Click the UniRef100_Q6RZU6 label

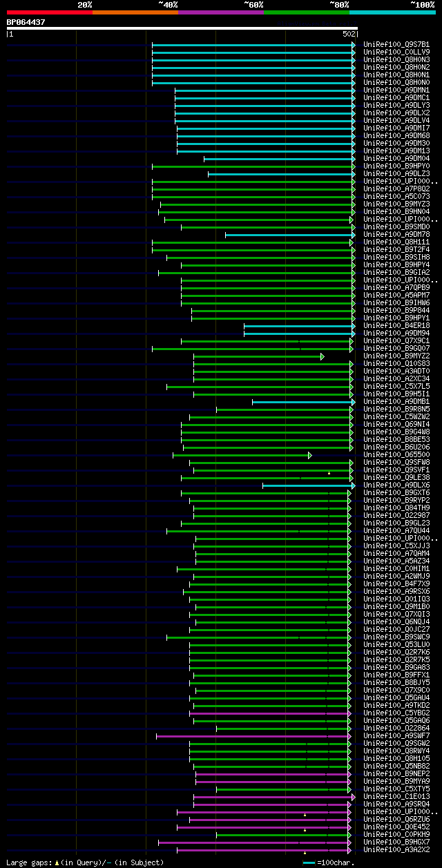(396, 819)
